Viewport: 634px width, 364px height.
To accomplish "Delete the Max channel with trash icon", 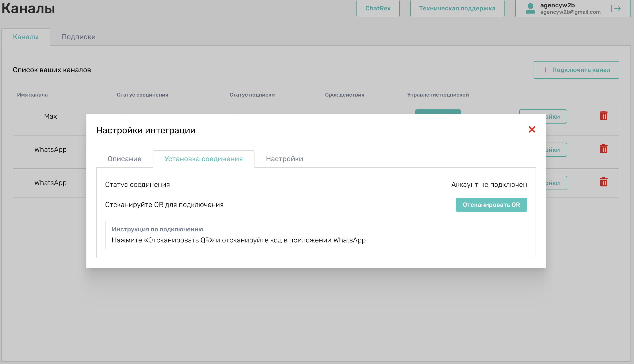I will [603, 116].
